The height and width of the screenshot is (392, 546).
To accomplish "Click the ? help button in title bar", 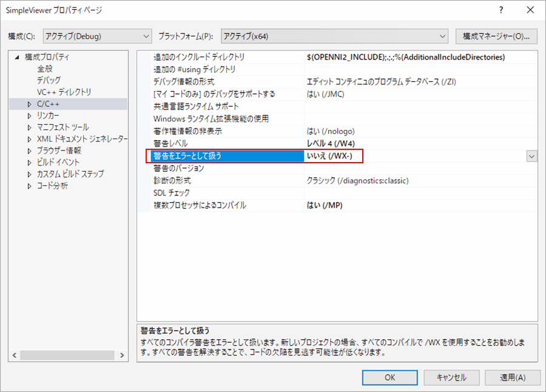I will click(x=500, y=10).
